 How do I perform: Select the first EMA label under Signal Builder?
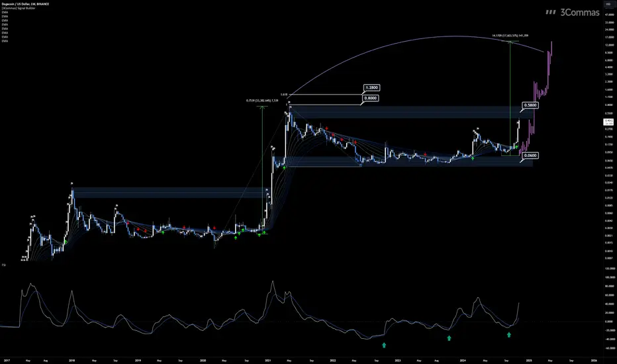pyautogui.click(x=5, y=12)
